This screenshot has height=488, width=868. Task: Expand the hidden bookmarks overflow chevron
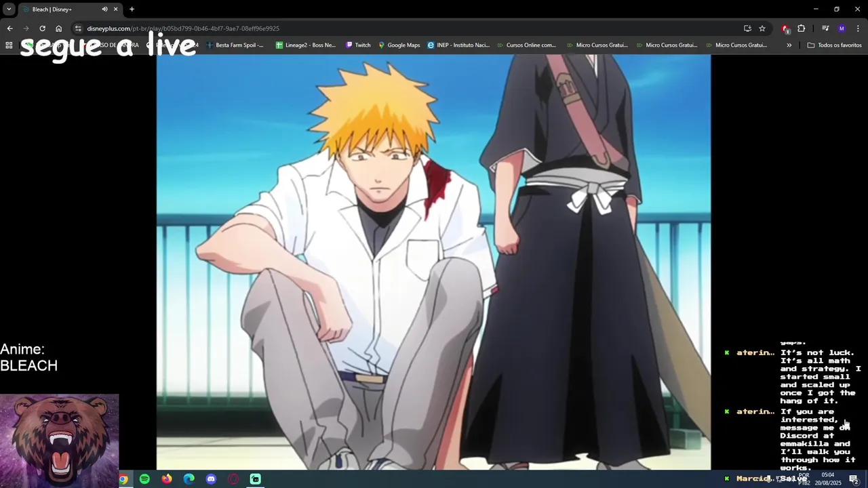pos(789,45)
